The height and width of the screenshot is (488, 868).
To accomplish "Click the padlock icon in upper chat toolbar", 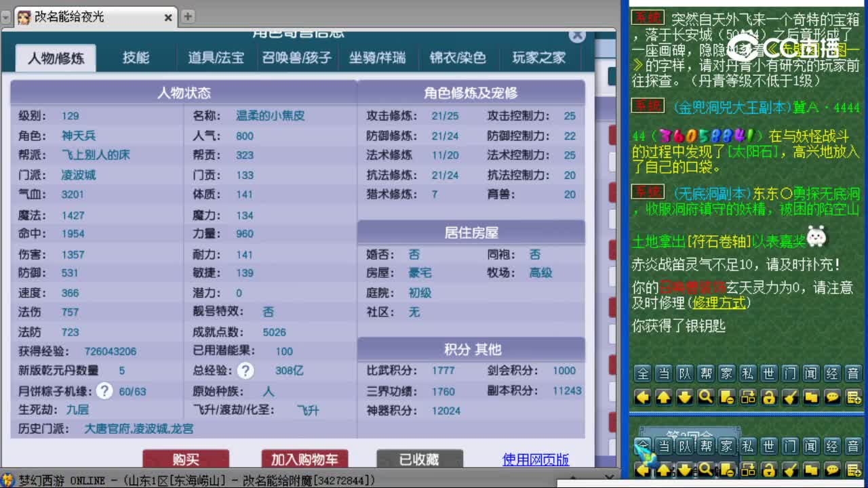I will [x=769, y=396].
